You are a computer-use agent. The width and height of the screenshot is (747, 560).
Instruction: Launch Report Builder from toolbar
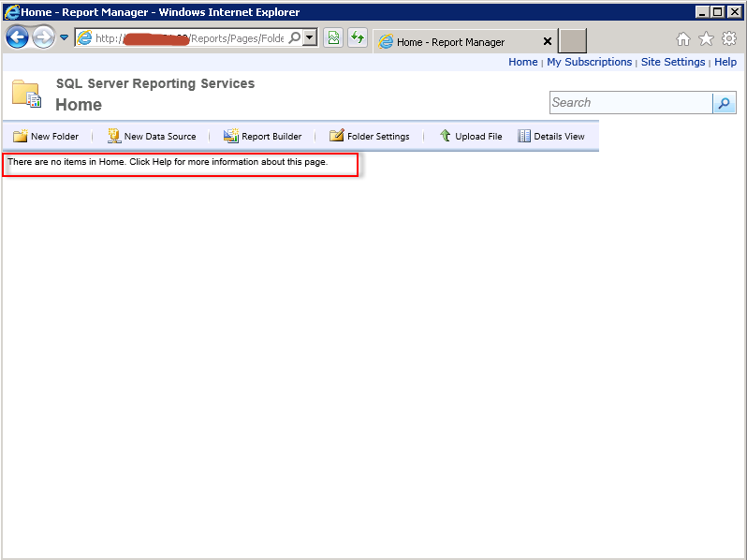click(x=262, y=137)
